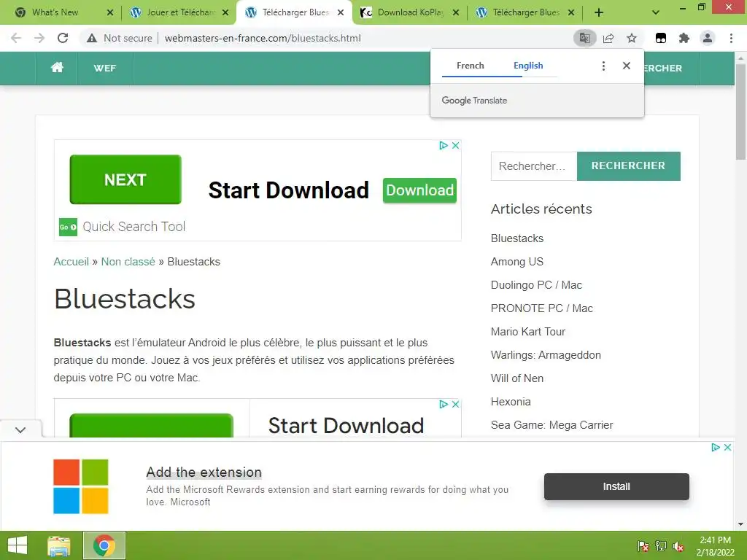Viewport: 747px width, 560px height.
Task: Click the browser forward arrow
Action: (x=39, y=38)
